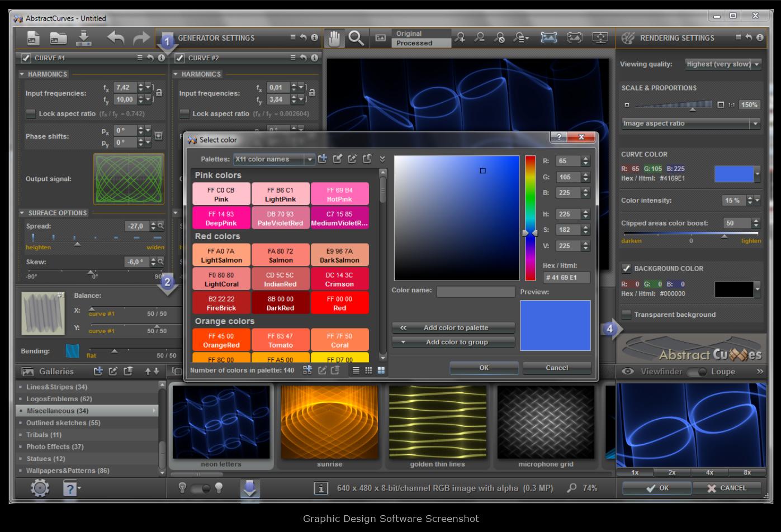This screenshot has width=781, height=532.
Task: Open the Image aspect ratio dropdown
Action: [x=692, y=123]
